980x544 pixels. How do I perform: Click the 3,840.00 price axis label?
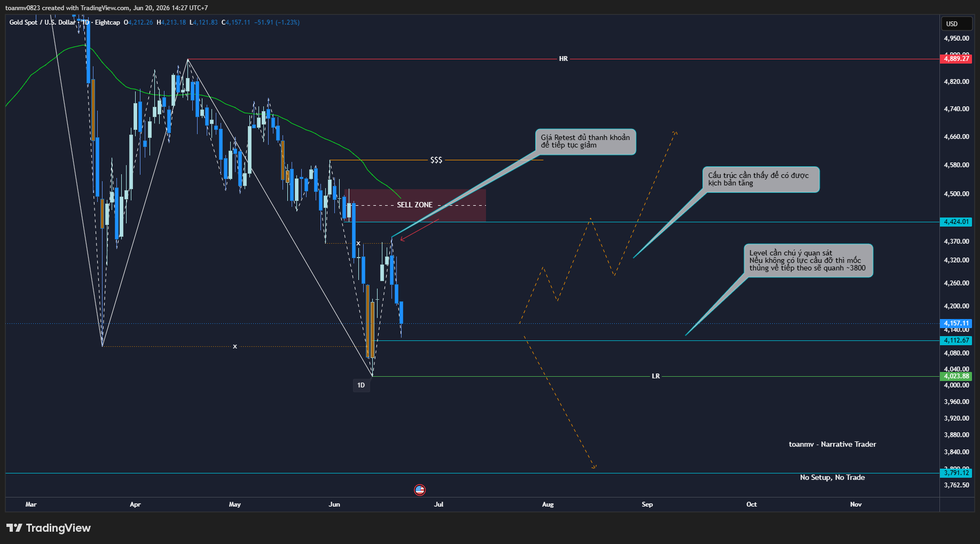click(x=957, y=452)
